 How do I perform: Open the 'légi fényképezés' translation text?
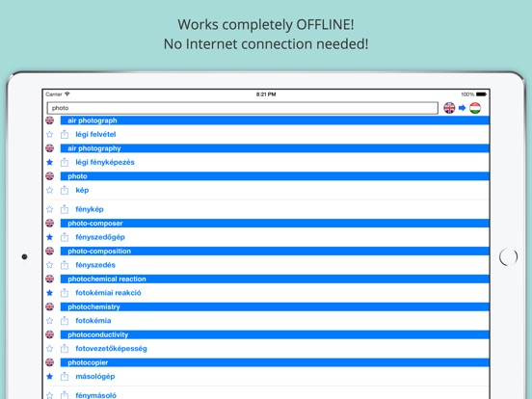point(105,162)
